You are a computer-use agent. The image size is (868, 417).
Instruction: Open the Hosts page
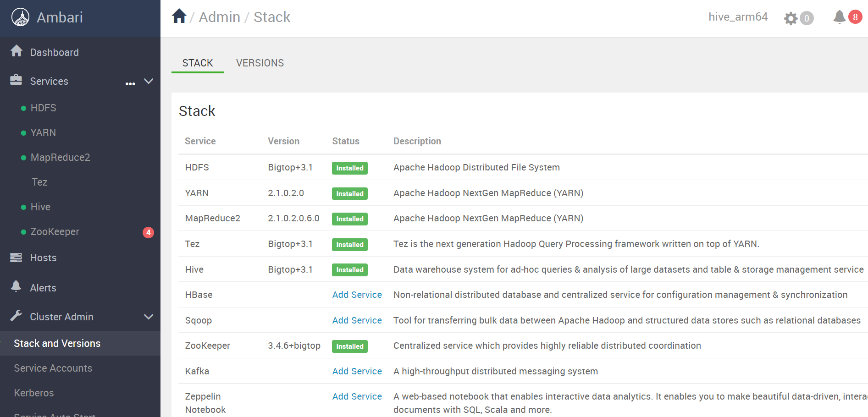pos(43,258)
